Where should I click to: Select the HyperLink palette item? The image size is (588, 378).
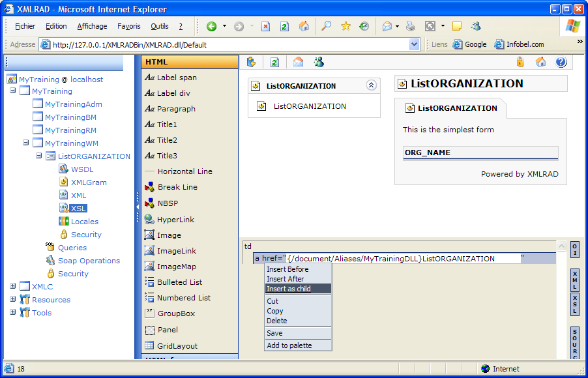(x=175, y=220)
